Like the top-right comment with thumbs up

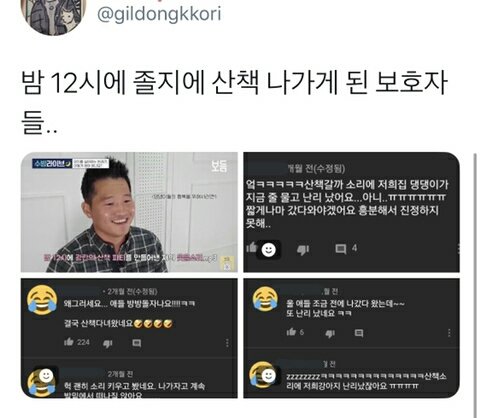click(x=252, y=248)
